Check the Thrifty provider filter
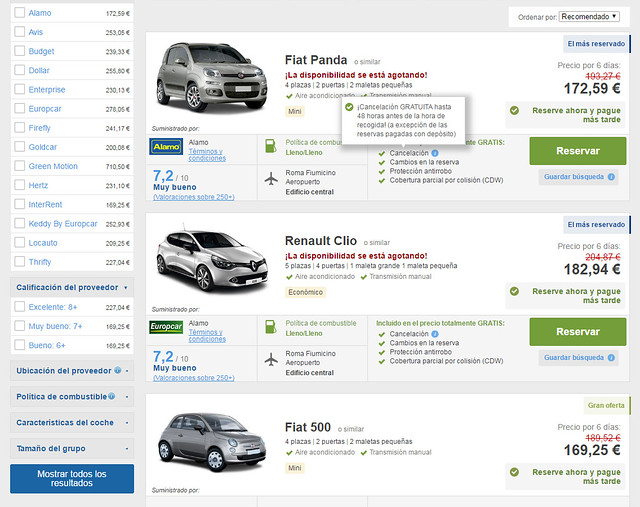 pos(20,262)
